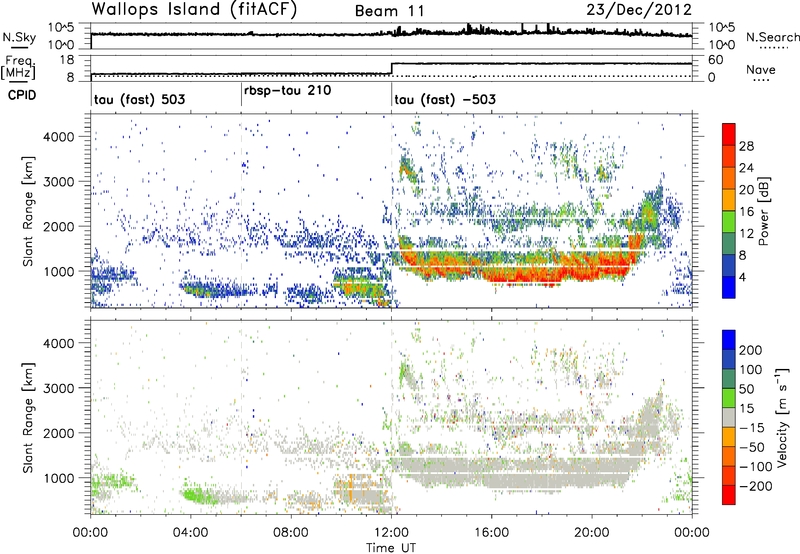Select the 'tau (fast) -503' CPID annotation
This screenshot has height=554, width=800.
coord(445,99)
